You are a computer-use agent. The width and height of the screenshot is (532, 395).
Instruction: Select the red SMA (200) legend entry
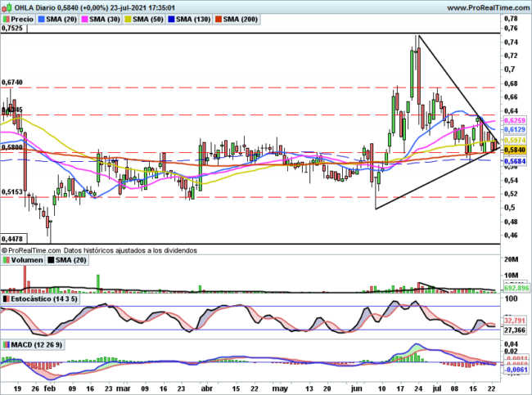point(237,20)
